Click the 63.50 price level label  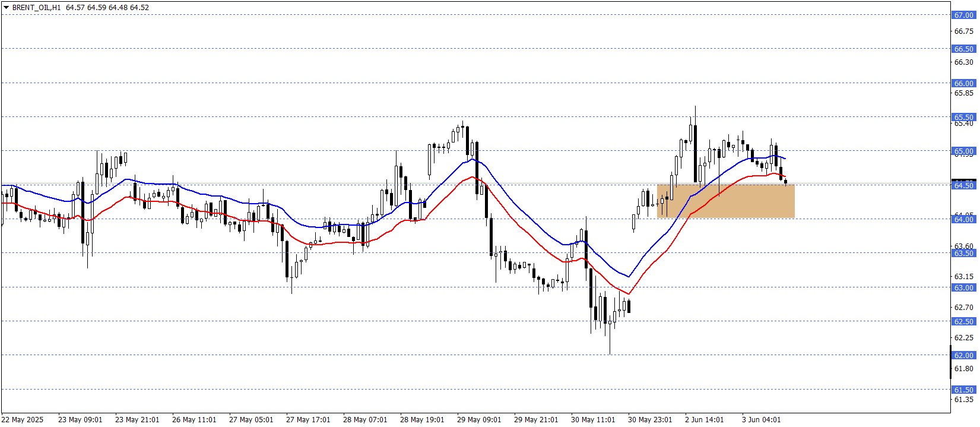963,254
